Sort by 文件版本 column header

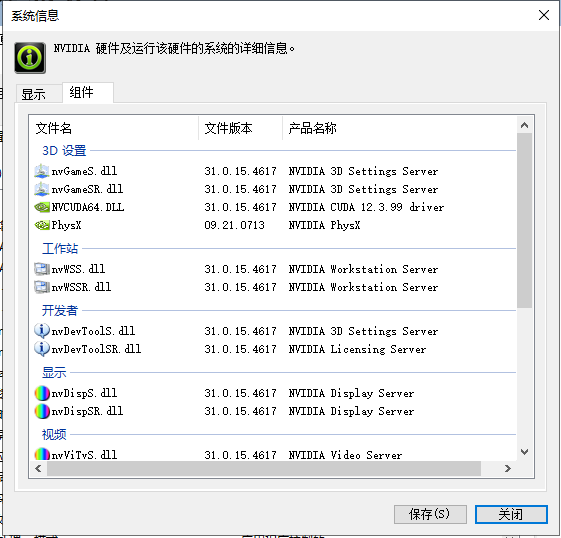[240, 128]
